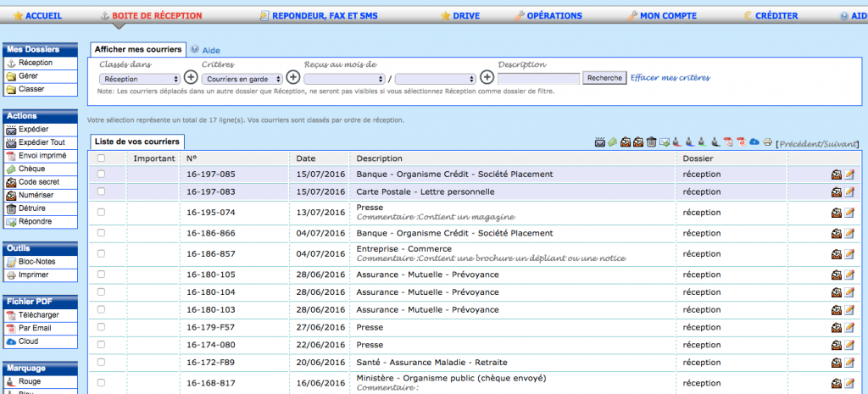868x394 pixels.
Task: Click blue Aide help icon
Action: pos(196,50)
